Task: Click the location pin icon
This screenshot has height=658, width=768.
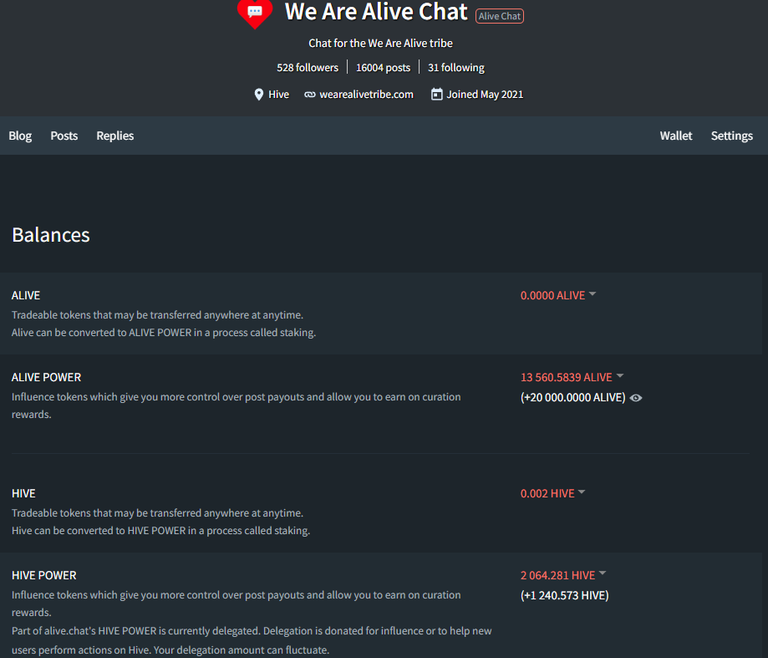Action: click(259, 95)
